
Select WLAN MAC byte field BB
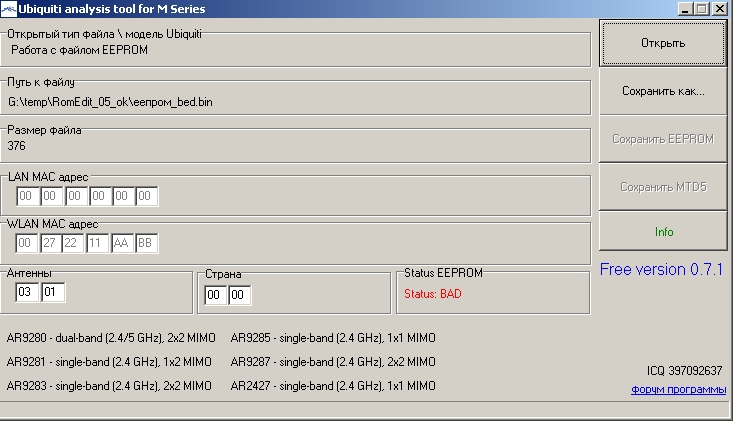pos(146,243)
